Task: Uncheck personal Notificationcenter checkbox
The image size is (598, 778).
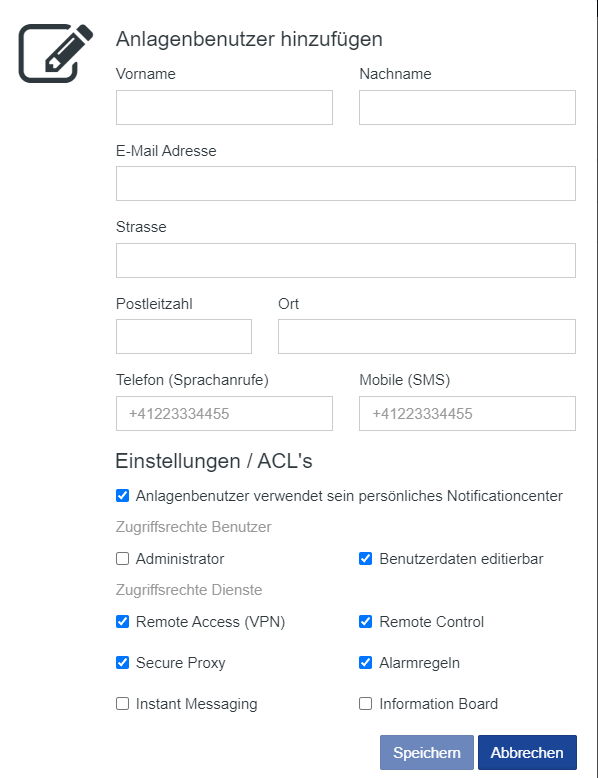Action: 123,496
